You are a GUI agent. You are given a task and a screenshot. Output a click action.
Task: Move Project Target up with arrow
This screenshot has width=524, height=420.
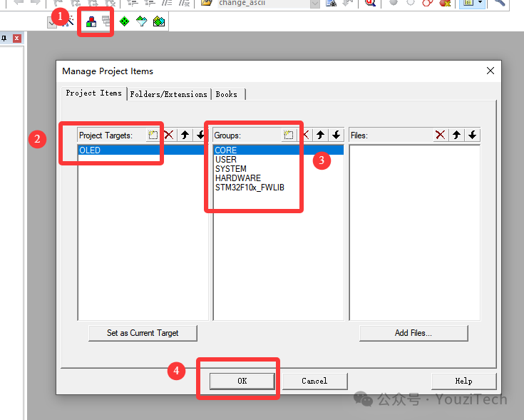pos(185,135)
